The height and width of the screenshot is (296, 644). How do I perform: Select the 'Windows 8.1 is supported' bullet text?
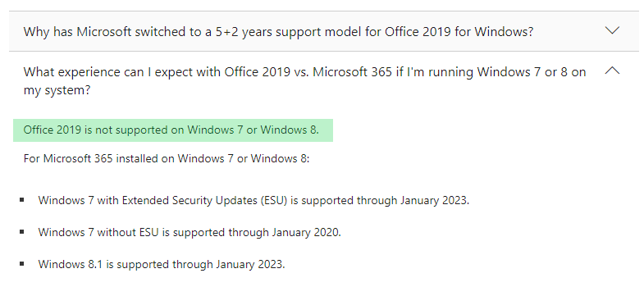pos(162,264)
